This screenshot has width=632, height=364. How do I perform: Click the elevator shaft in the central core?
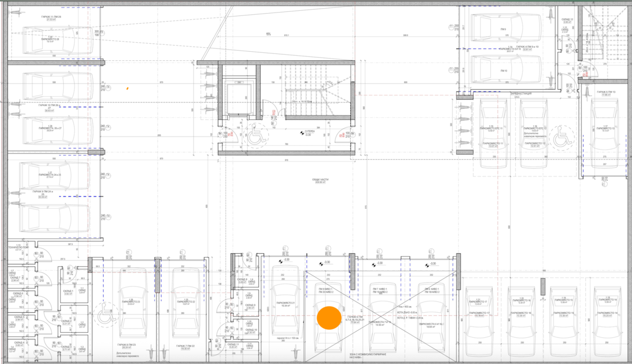click(239, 98)
